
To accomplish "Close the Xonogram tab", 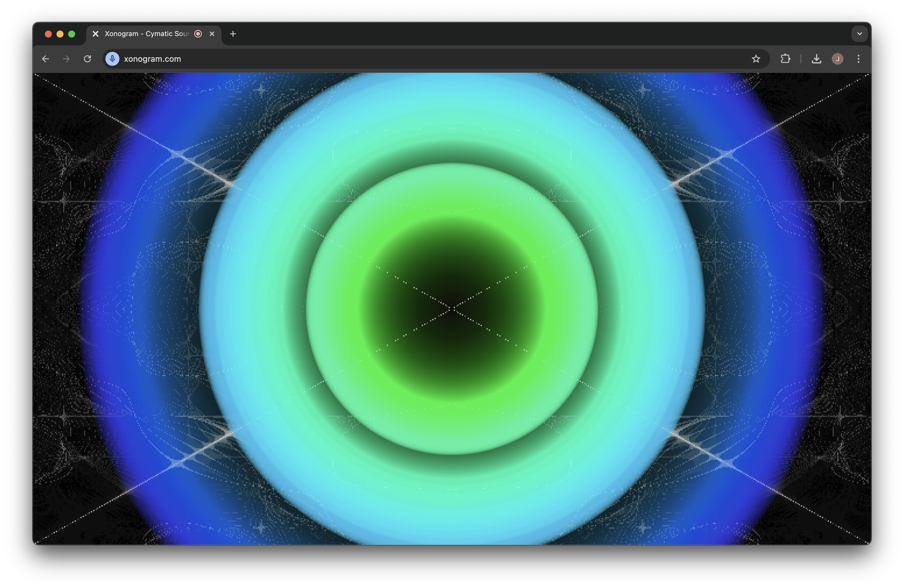I will point(212,34).
